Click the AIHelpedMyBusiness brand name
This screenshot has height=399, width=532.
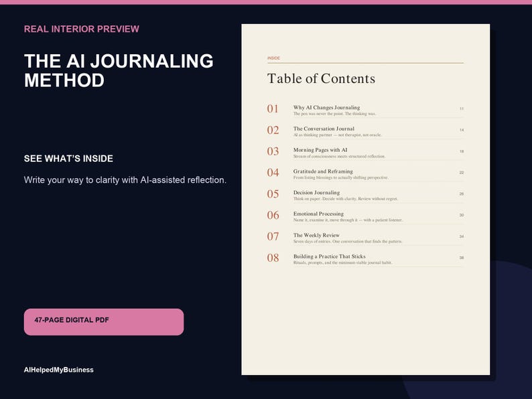point(59,370)
